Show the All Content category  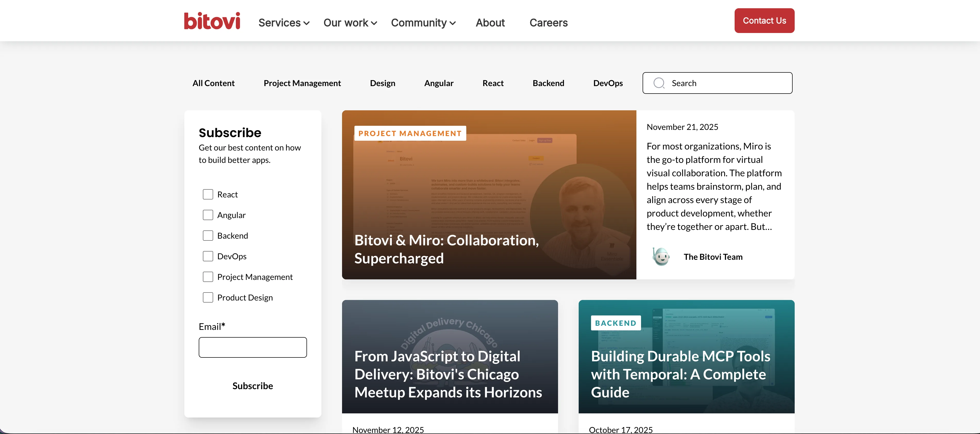[x=213, y=83]
